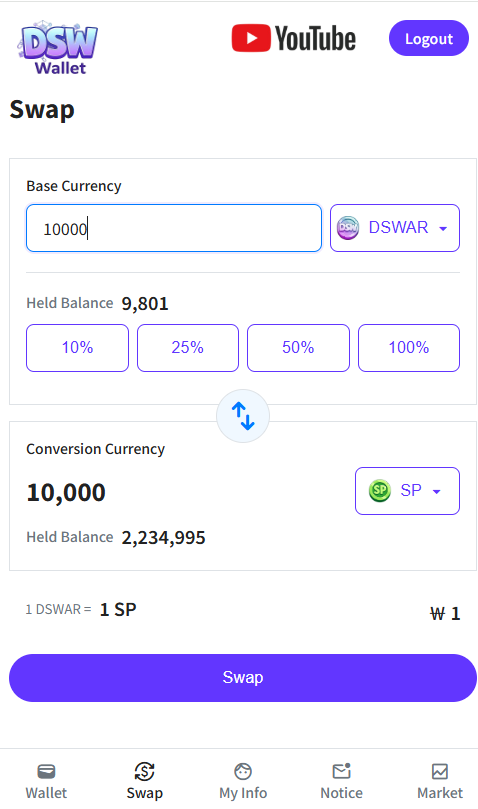
Task: Click the Logout button
Action: [429, 38]
